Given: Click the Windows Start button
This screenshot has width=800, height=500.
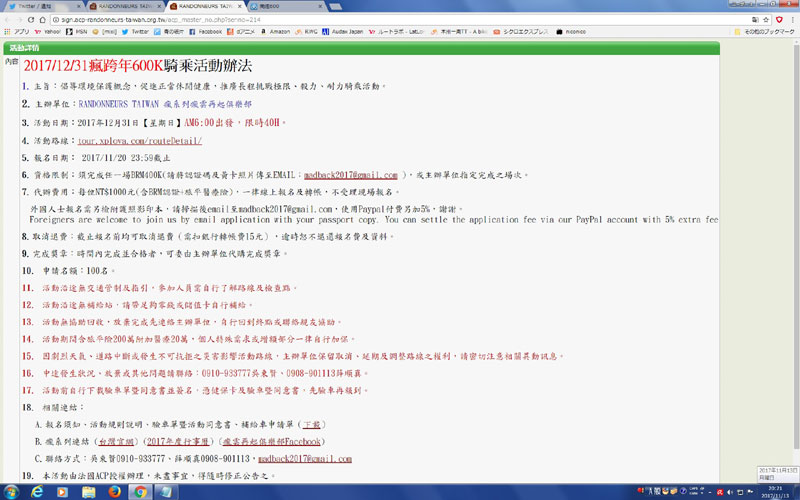Looking at the screenshot, I should tap(10, 492).
